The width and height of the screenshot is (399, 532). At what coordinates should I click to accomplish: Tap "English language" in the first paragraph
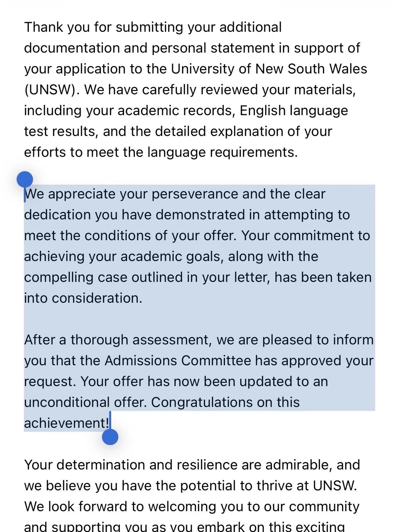[x=294, y=111]
